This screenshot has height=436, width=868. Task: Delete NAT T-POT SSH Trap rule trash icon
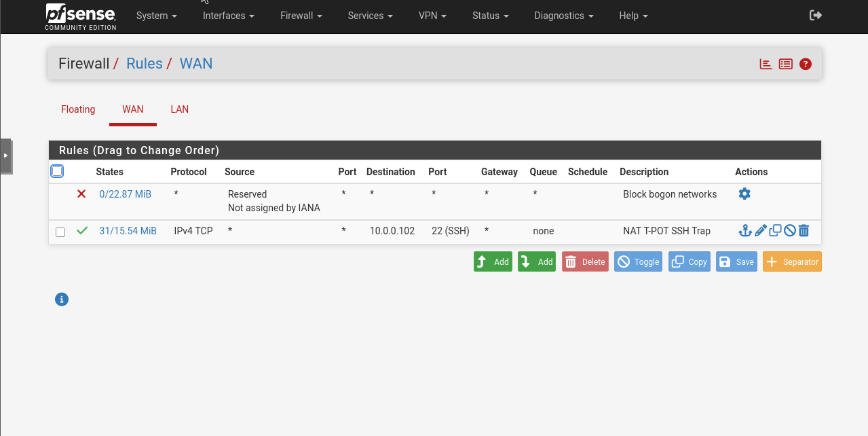coord(804,231)
